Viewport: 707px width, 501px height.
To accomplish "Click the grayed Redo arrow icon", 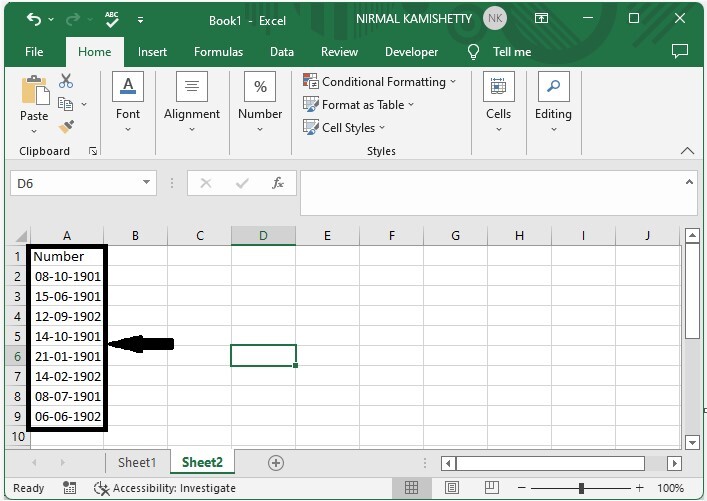I will 73,19.
